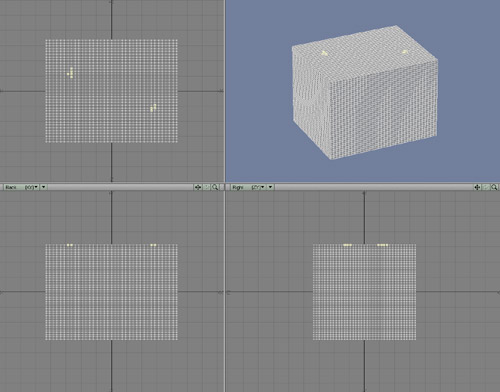This screenshot has height=392, width=500.
Task: Click the left selected points in Right view
Action: tap(348, 245)
